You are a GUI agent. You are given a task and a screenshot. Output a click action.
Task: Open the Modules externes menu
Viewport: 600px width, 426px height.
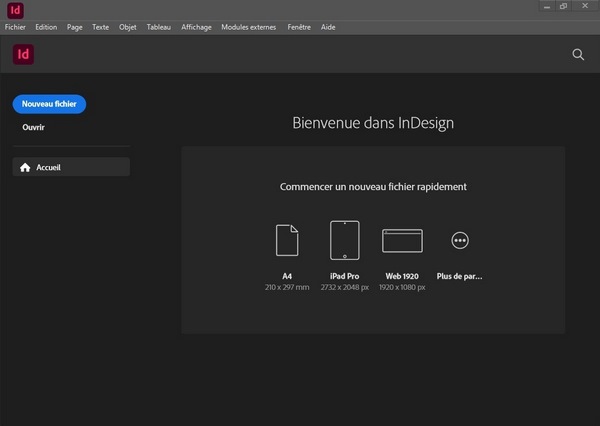pyautogui.click(x=249, y=27)
